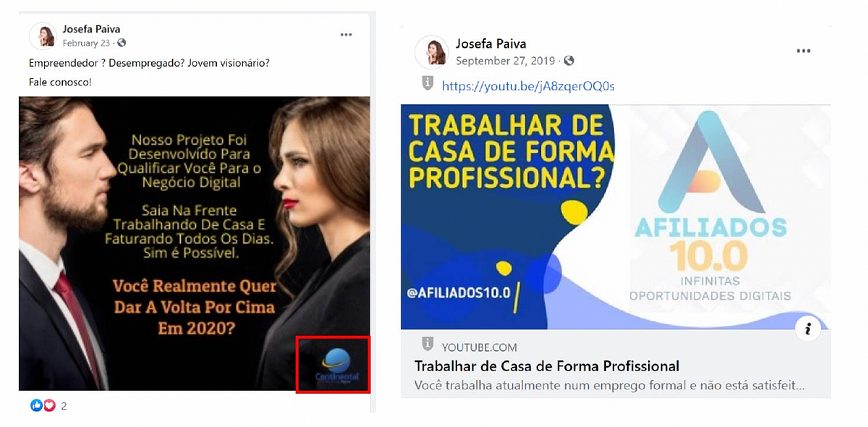Open the three-dot menu on the September 27 post
This screenshot has height=427, width=868.
(804, 51)
